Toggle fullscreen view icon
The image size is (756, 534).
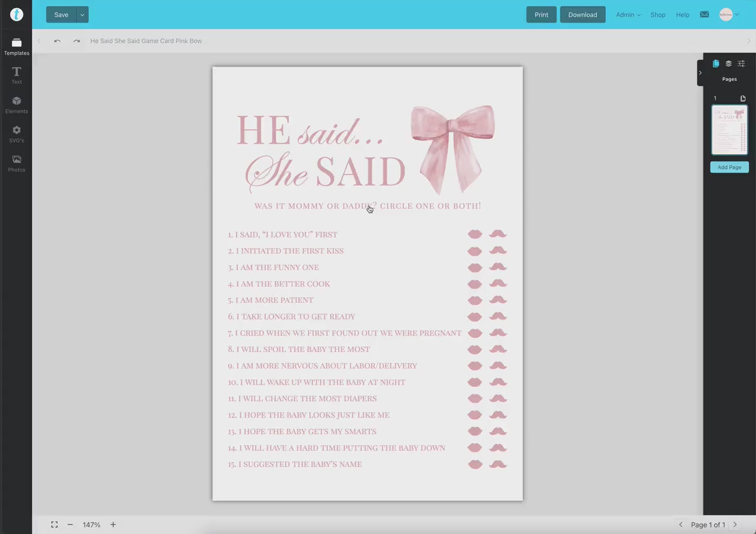(x=54, y=525)
